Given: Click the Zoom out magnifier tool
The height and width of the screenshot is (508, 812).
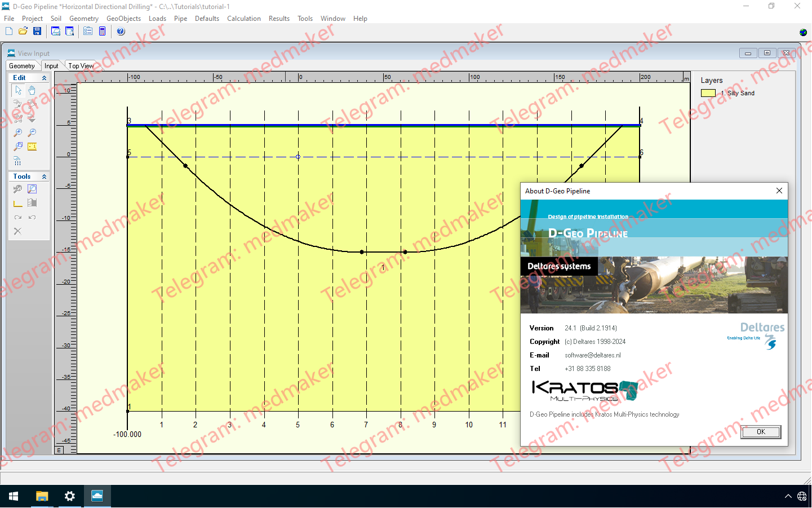Looking at the screenshot, I should 32,133.
